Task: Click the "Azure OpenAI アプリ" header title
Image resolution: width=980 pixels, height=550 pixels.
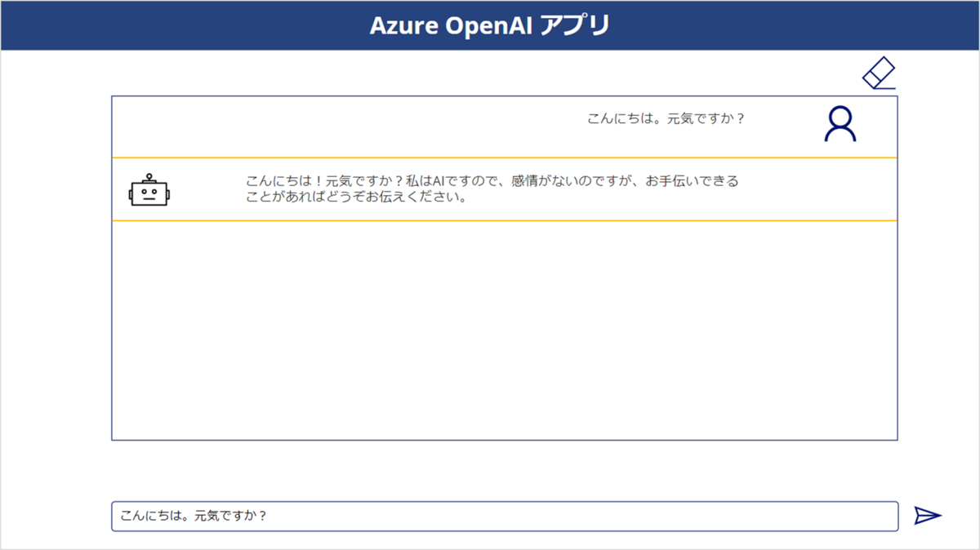Action: [490, 25]
